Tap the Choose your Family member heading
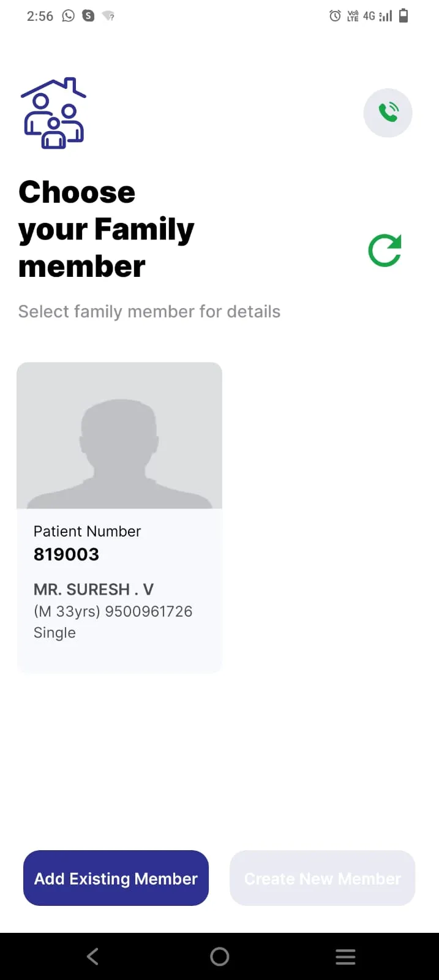 coord(107,229)
